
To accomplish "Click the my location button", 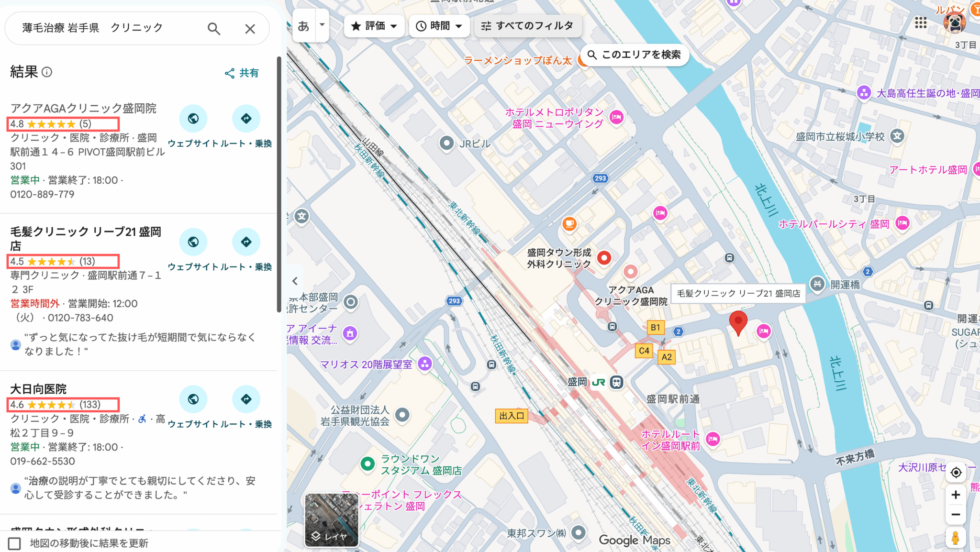I will 956,473.
